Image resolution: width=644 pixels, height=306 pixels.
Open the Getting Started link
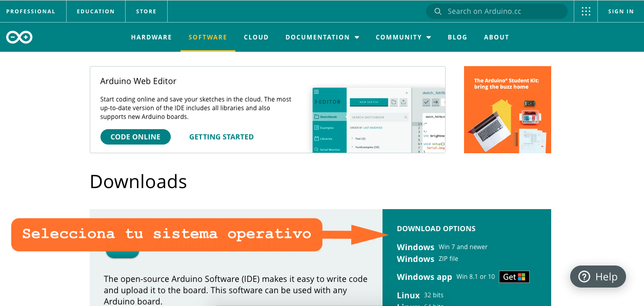(222, 137)
